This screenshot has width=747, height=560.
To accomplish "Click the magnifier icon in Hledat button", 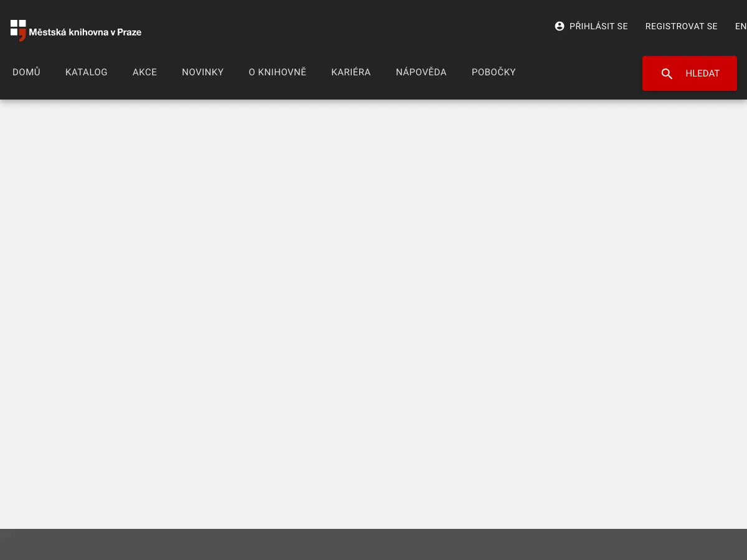I will click(667, 74).
